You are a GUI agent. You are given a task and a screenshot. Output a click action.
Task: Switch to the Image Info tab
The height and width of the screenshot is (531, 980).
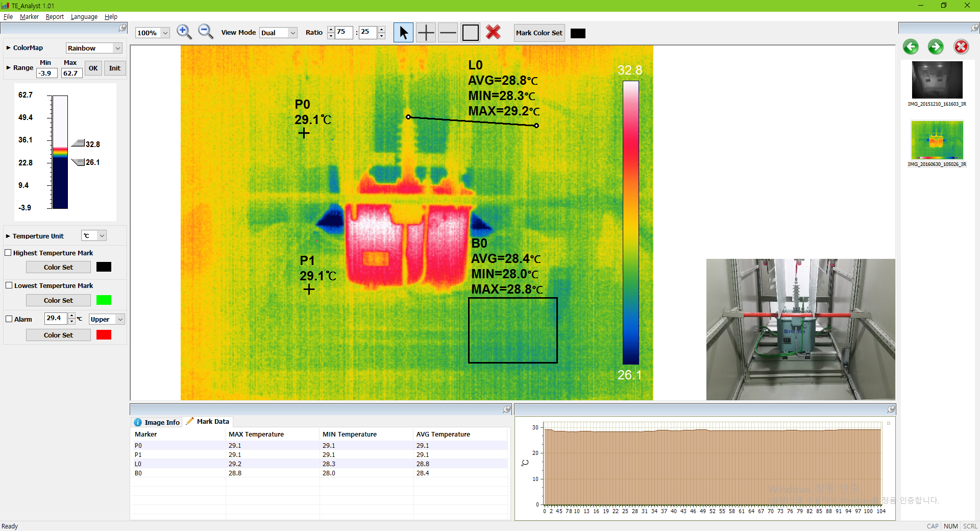coord(157,422)
